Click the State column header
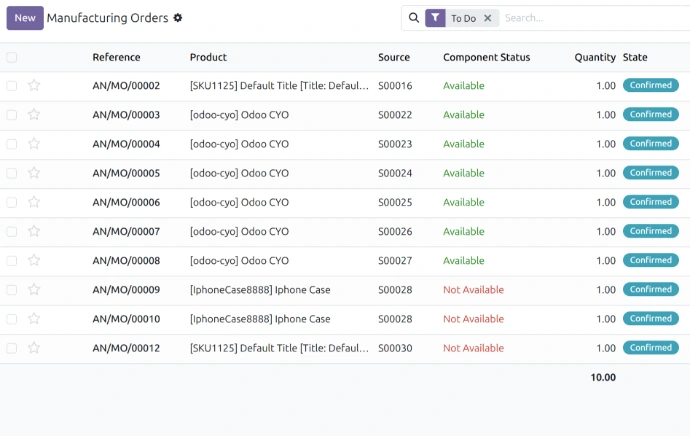Viewport: 690px width, 436px height. point(635,58)
